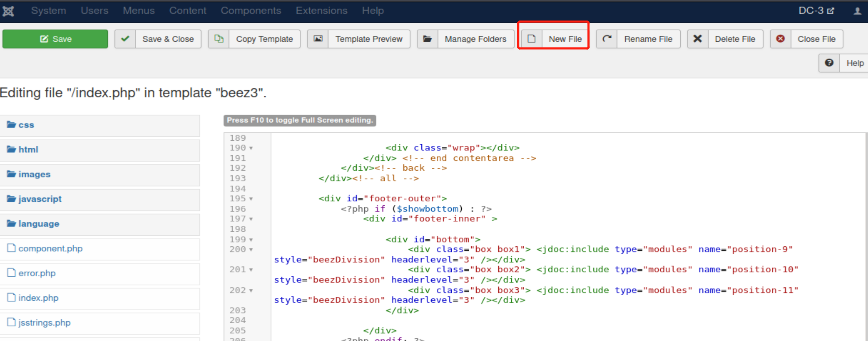The image size is (868, 341).
Task: Click code line with id="footer-outer"
Action: [x=383, y=199]
